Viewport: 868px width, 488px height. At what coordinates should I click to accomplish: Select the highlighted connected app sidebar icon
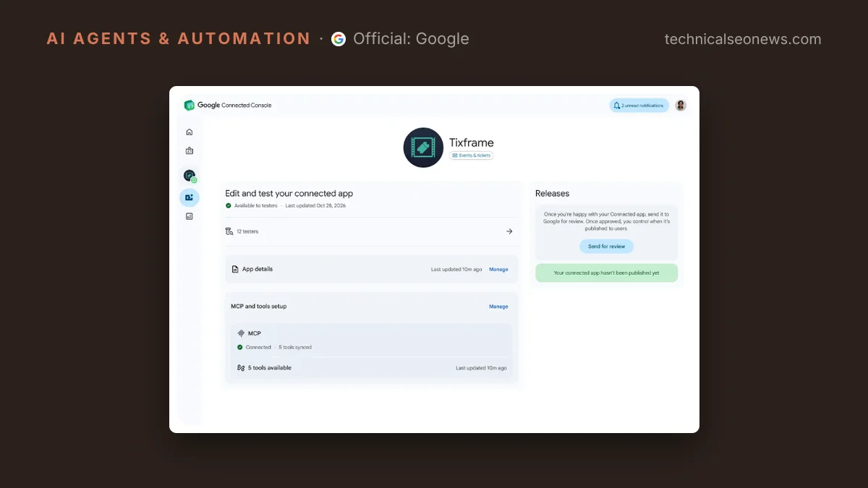[190, 197]
